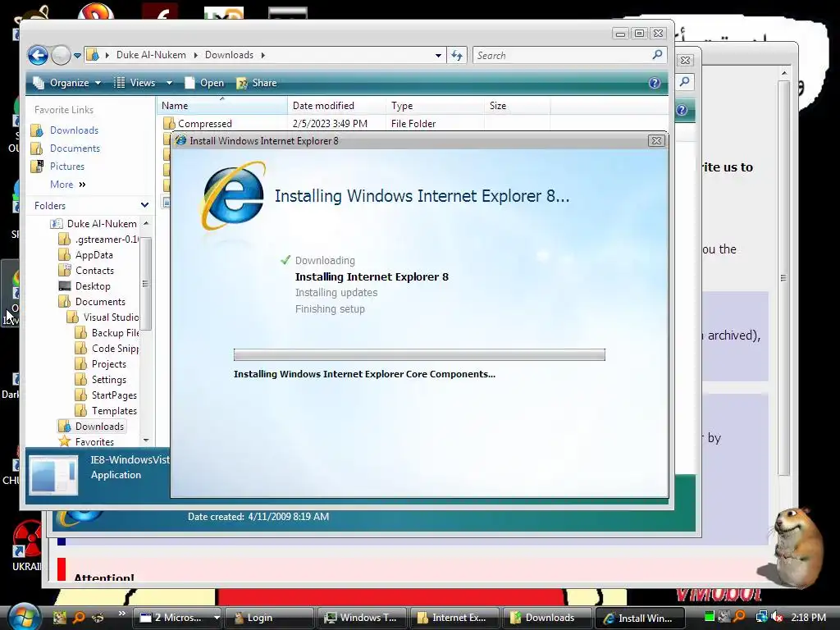Viewport: 840px width, 630px height.
Task: Click Downloads breadcrumb in address bar
Action: coord(229,55)
